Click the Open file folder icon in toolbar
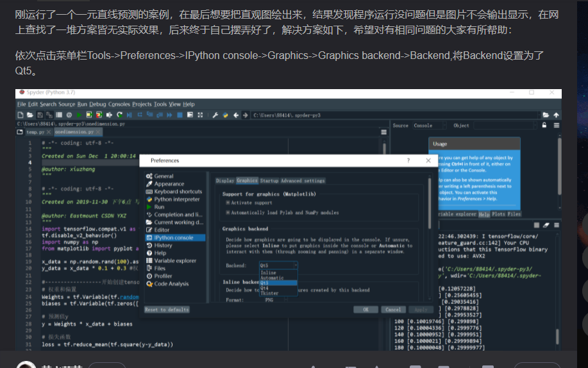 click(30, 115)
